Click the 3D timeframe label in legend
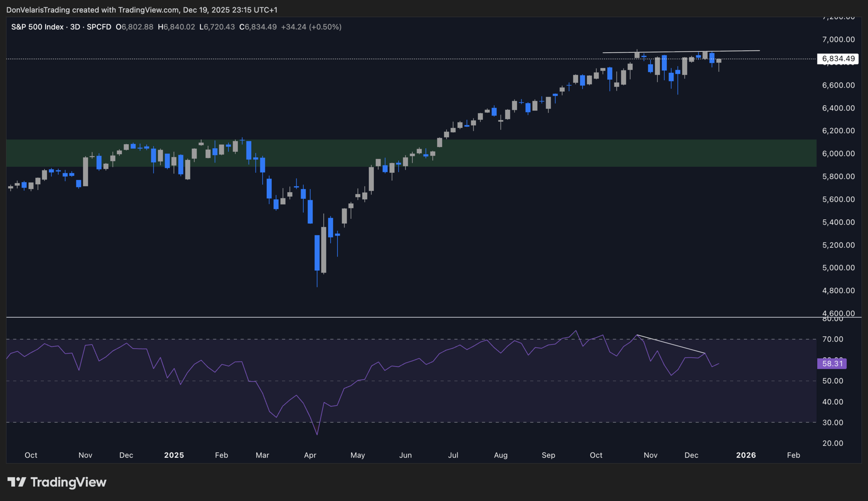The image size is (868, 501). (x=75, y=27)
